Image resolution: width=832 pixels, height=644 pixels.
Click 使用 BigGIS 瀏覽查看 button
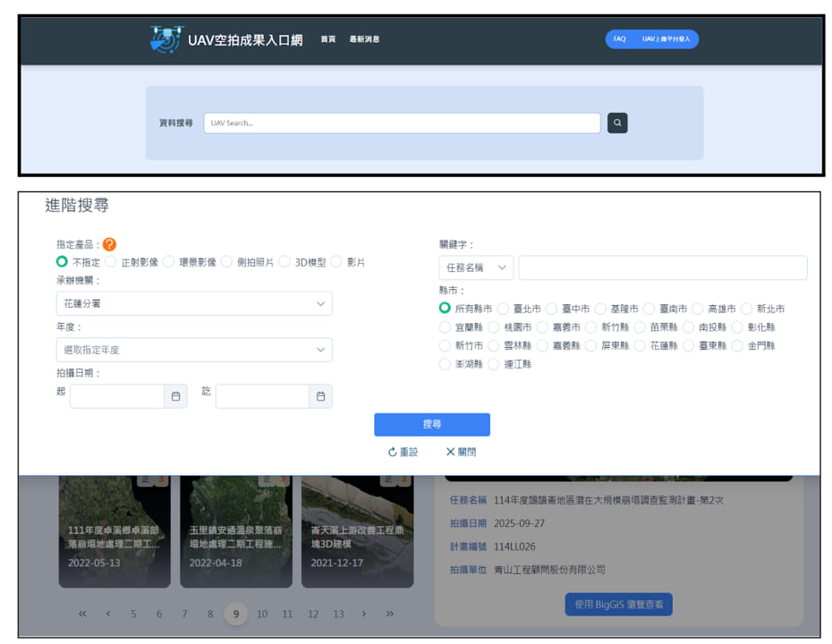tap(618, 605)
